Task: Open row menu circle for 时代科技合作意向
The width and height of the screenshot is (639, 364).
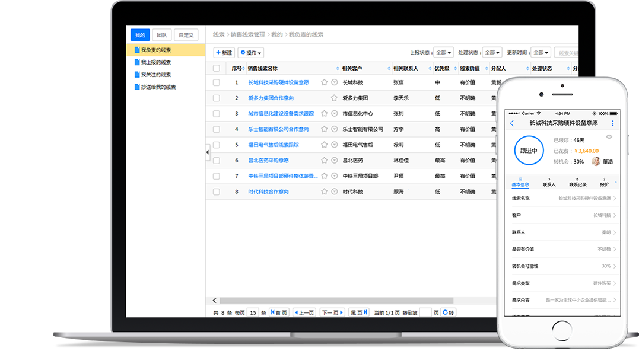Action: 335,191
